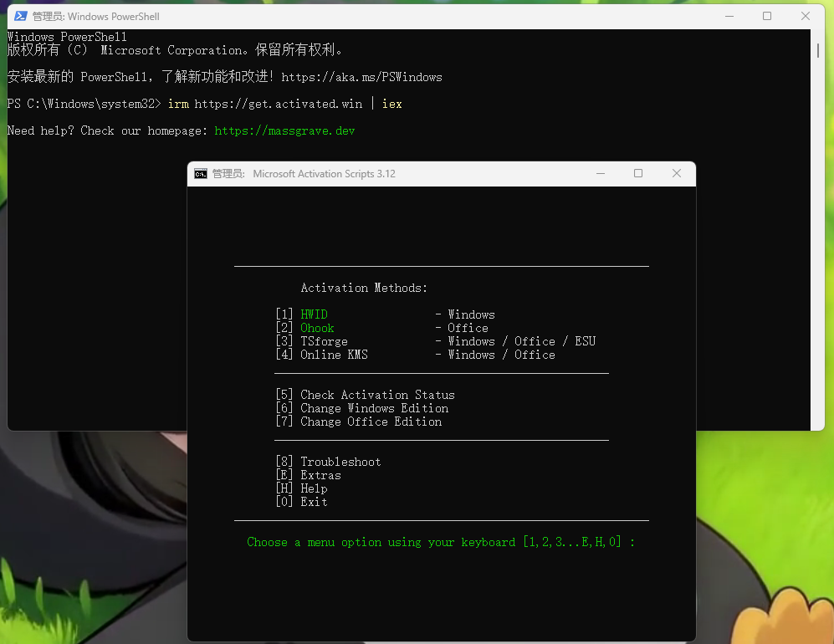Maximize the Windows PowerShell window
Image resolution: width=834 pixels, height=644 pixels.
point(767,16)
